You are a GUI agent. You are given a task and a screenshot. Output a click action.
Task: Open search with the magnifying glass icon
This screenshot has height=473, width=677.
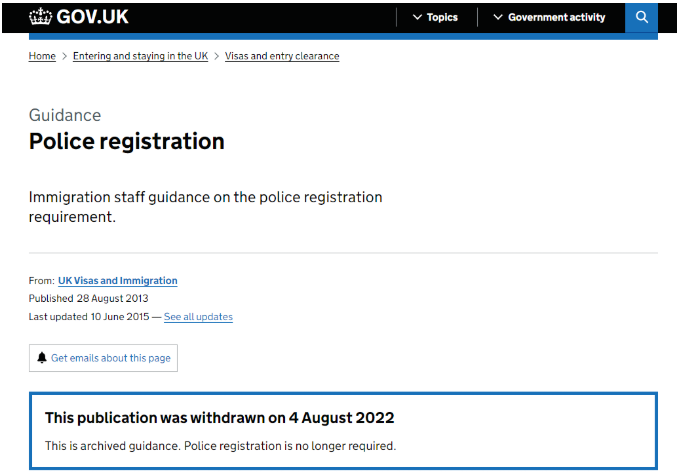point(642,17)
